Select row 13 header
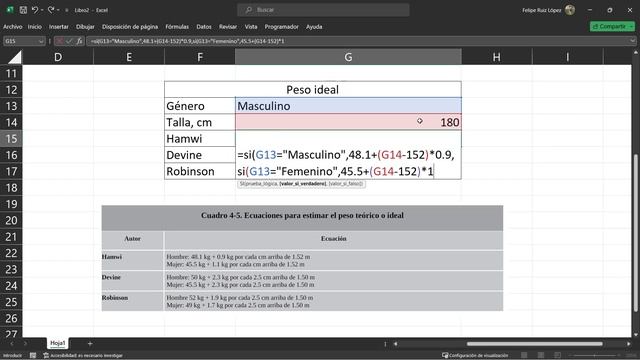The width and height of the screenshot is (640, 360). pos(11,106)
